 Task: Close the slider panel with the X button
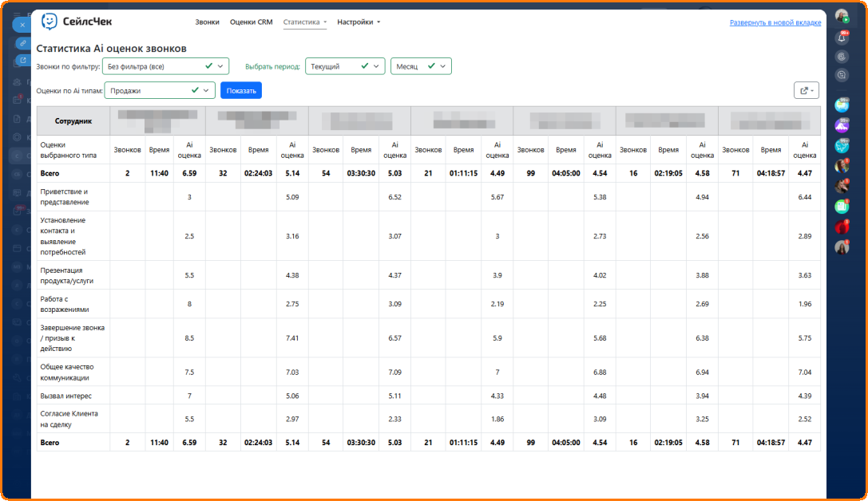pos(22,25)
